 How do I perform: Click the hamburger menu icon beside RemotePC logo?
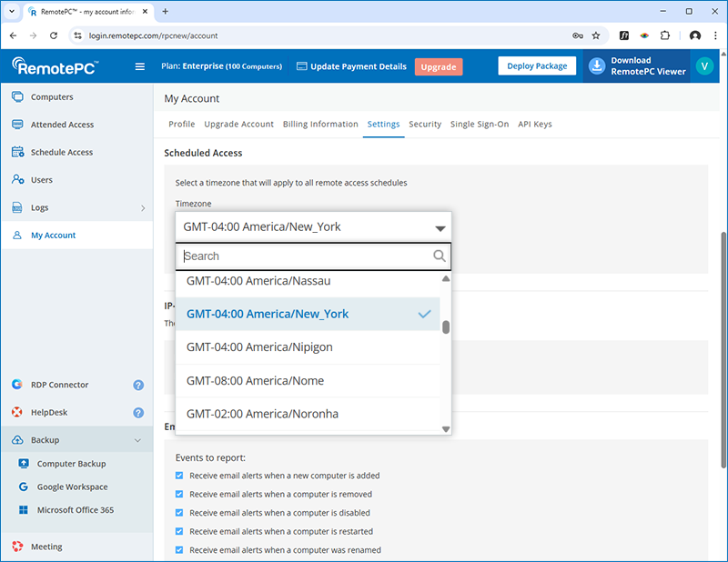(139, 66)
